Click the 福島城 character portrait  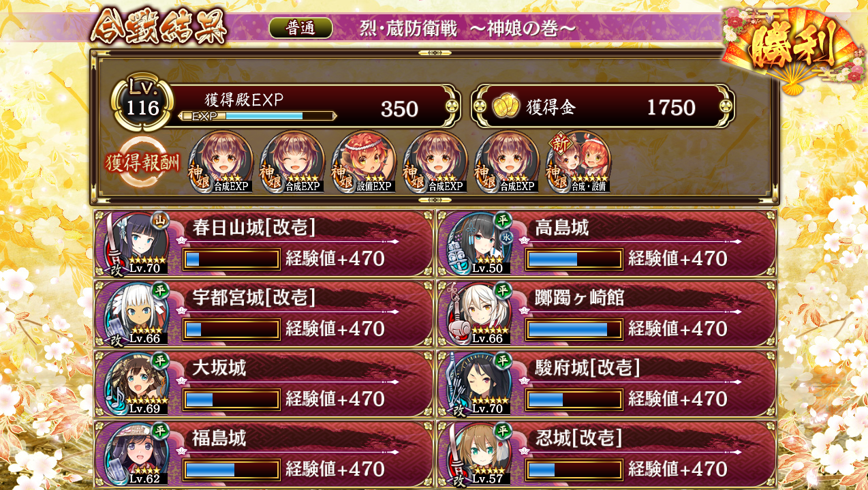click(135, 454)
